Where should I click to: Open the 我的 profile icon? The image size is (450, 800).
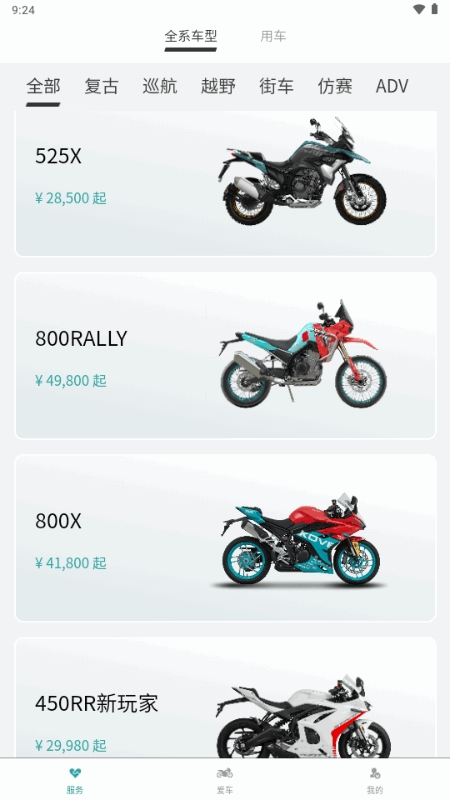click(x=375, y=773)
